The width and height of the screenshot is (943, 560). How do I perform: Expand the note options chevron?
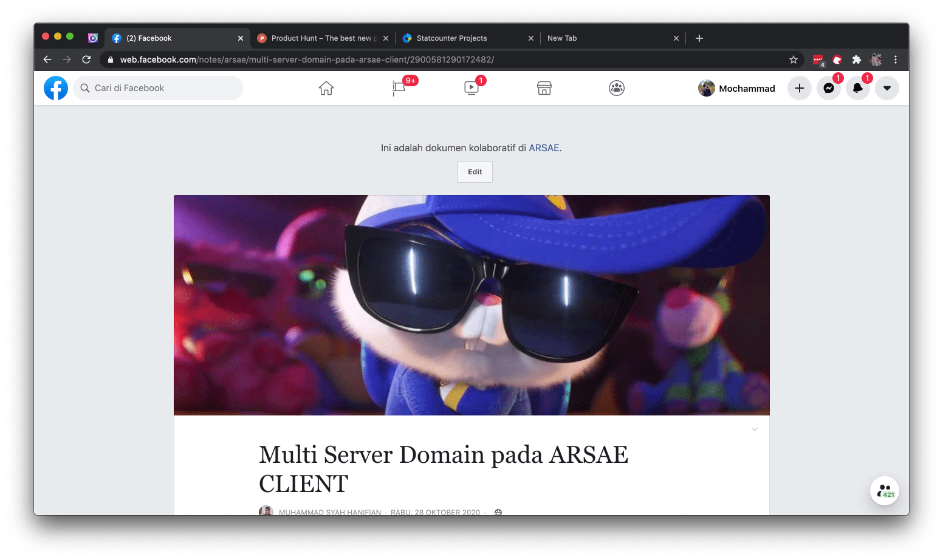click(755, 429)
